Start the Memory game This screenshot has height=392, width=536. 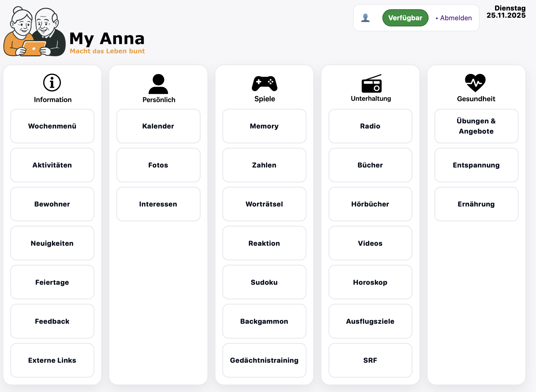click(264, 126)
